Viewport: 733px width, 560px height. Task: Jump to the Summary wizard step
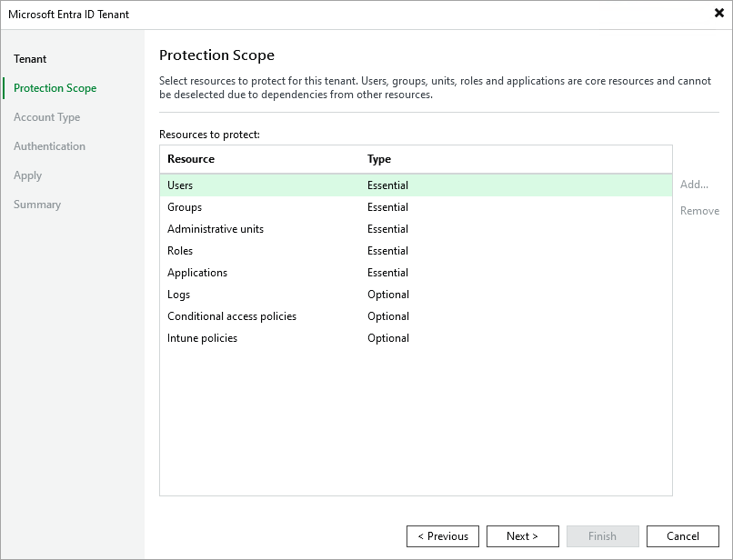click(x=37, y=205)
